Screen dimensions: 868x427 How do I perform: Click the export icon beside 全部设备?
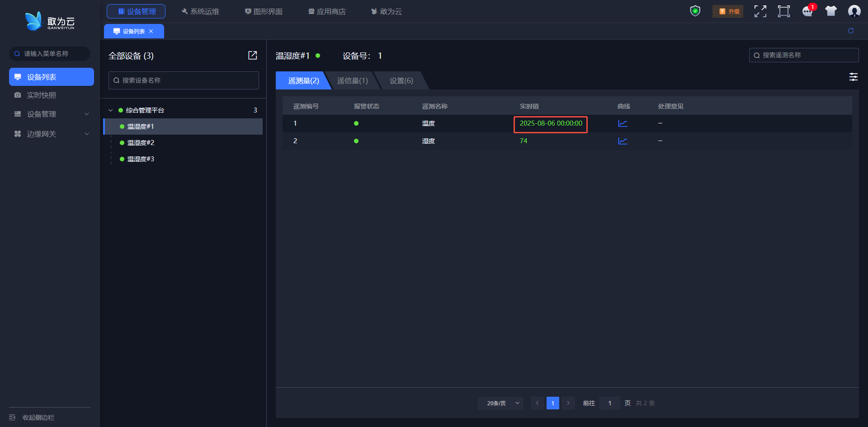tap(252, 56)
